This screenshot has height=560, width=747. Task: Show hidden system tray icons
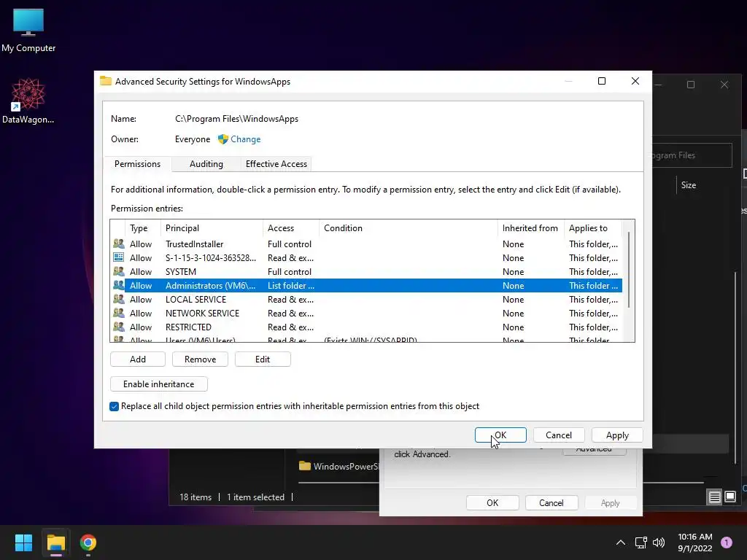pos(620,542)
